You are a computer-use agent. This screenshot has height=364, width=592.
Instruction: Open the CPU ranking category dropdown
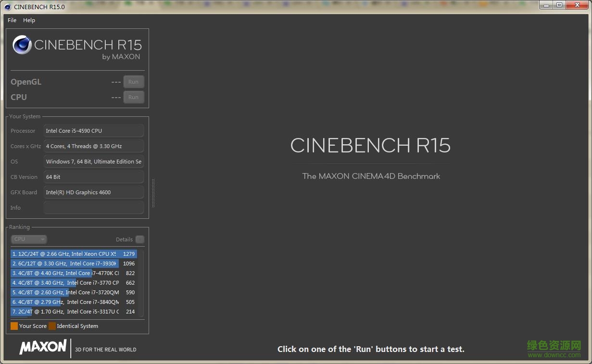[x=29, y=239]
